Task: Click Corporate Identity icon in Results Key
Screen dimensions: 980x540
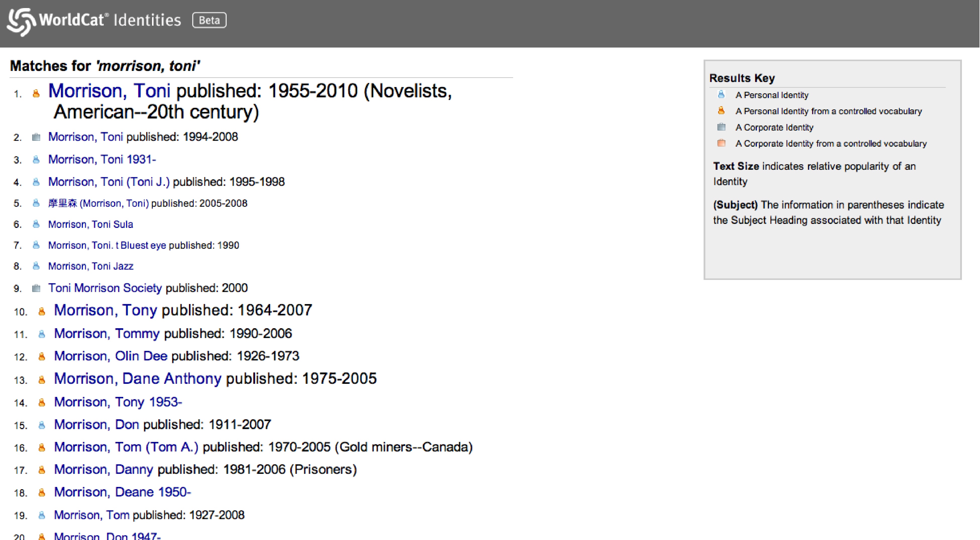Action: click(x=721, y=127)
